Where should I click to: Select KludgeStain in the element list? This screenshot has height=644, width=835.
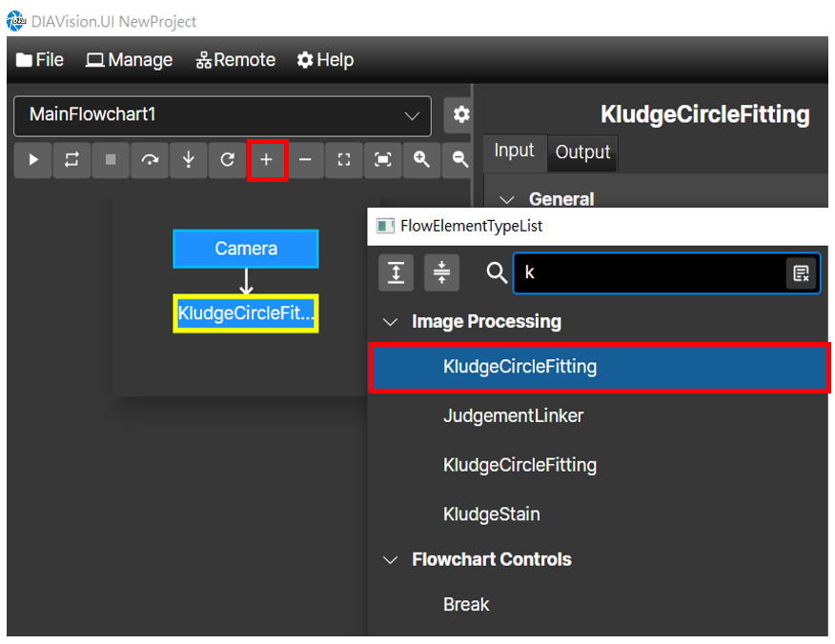click(x=492, y=514)
